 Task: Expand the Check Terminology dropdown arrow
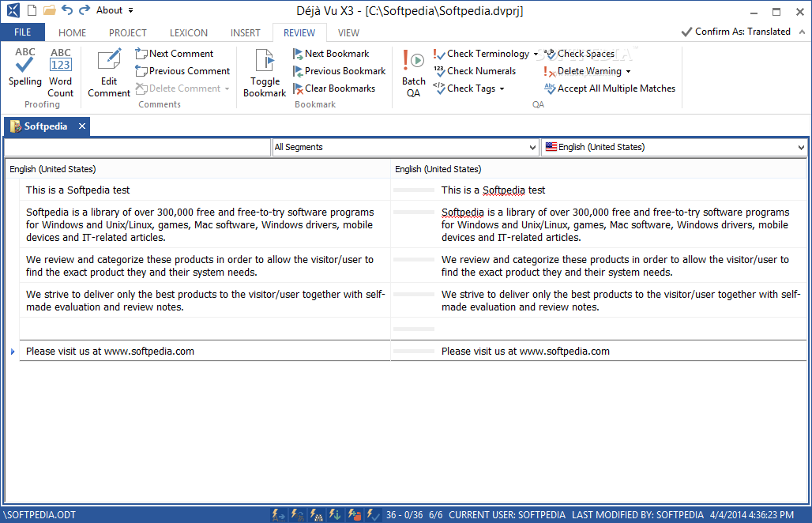(536, 54)
